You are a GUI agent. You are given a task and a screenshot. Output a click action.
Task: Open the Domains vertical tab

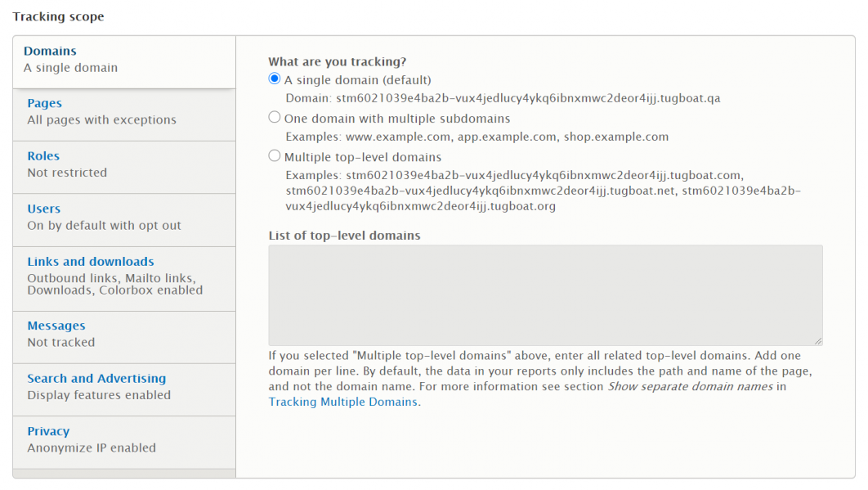click(x=50, y=52)
